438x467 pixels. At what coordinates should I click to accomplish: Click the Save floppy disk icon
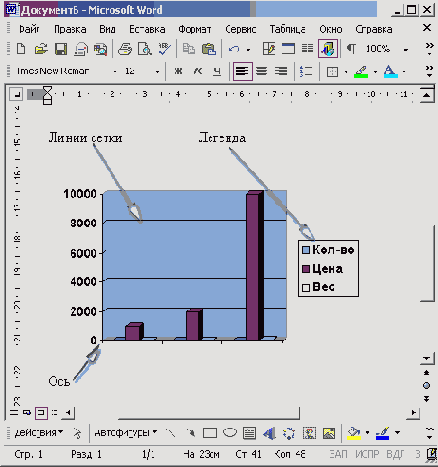click(61, 49)
